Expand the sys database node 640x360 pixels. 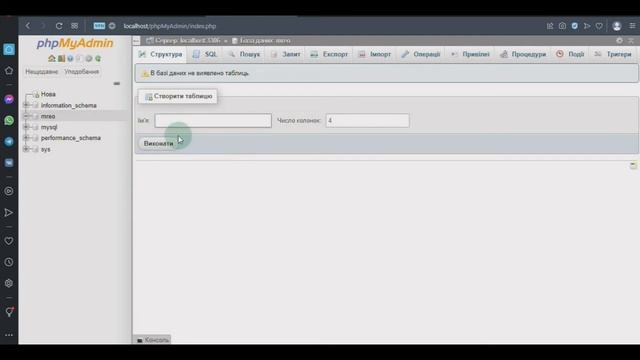(x=26, y=149)
